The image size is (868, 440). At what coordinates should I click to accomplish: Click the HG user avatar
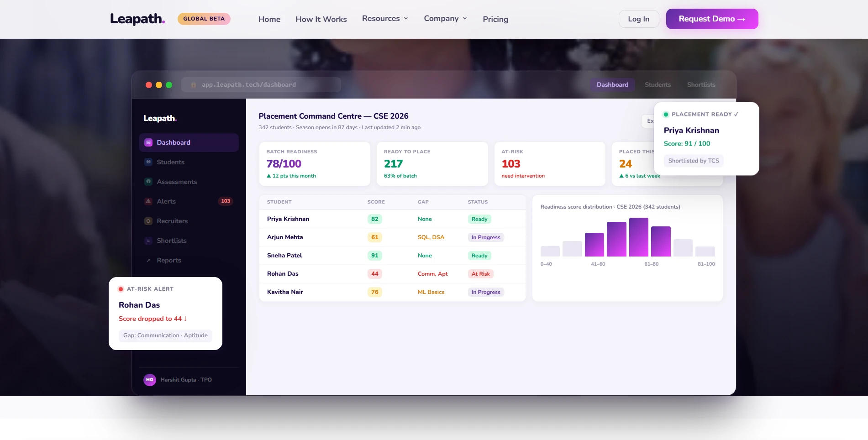[x=150, y=380]
